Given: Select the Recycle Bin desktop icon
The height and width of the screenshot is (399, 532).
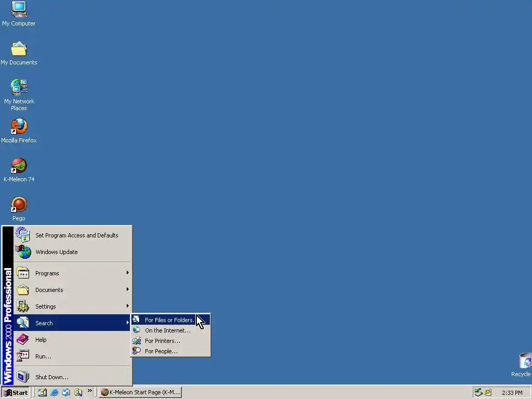Looking at the screenshot, I should [523, 365].
